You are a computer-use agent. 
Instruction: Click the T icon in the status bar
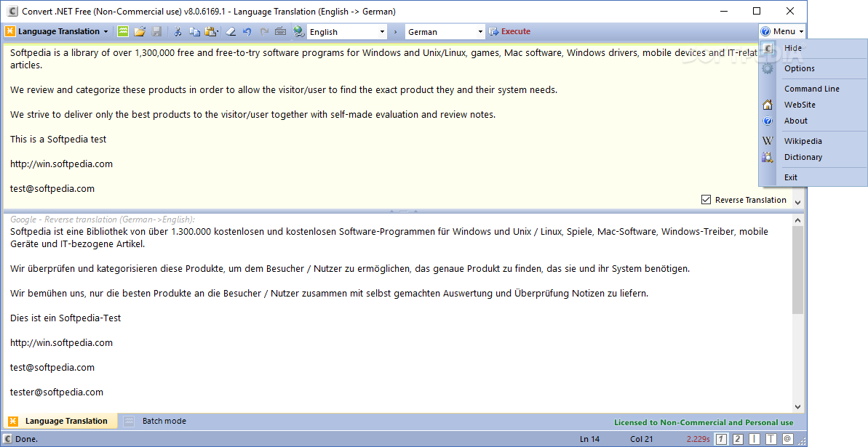pos(771,439)
